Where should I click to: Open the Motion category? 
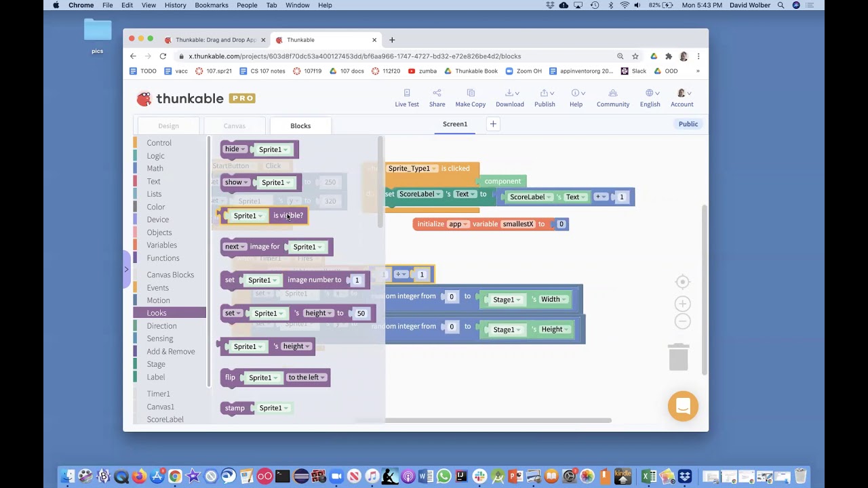158,300
